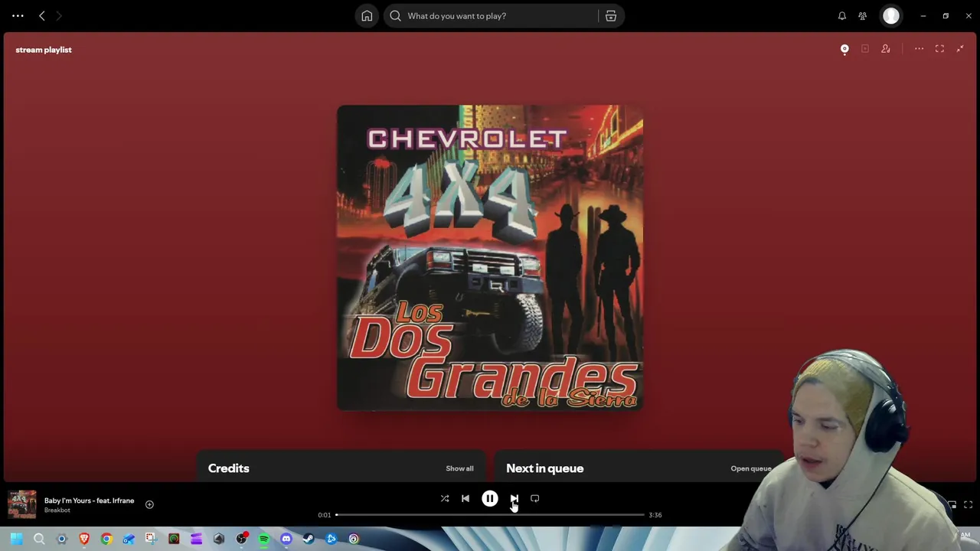980x551 pixels.
Task: Open more options in Now Playing header
Action: (x=919, y=49)
